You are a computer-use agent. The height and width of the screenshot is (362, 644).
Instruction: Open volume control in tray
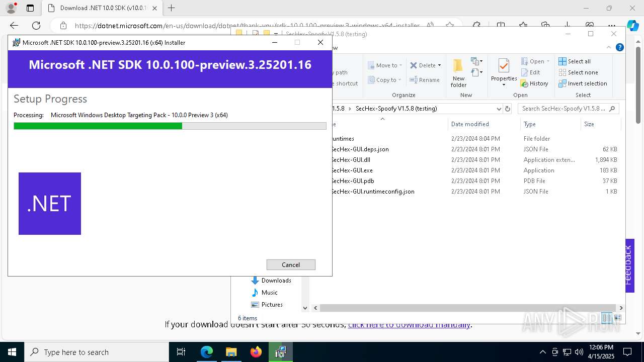(x=579, y=352)
